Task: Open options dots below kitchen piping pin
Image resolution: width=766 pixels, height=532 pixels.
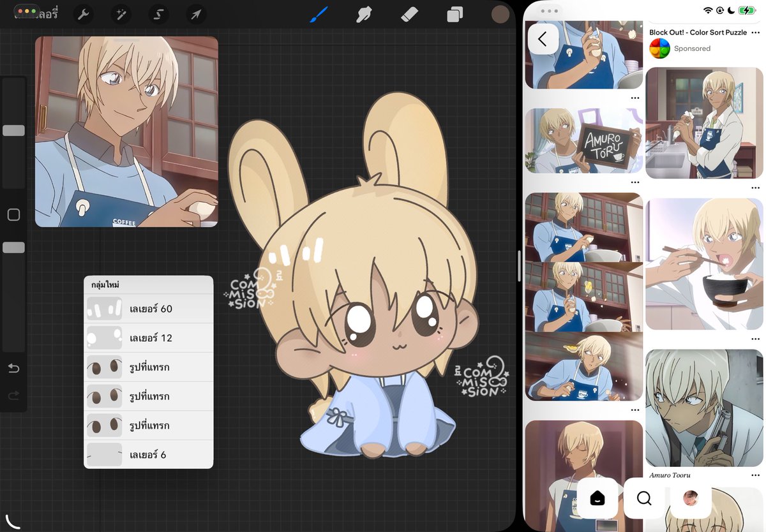Action: 756,188
